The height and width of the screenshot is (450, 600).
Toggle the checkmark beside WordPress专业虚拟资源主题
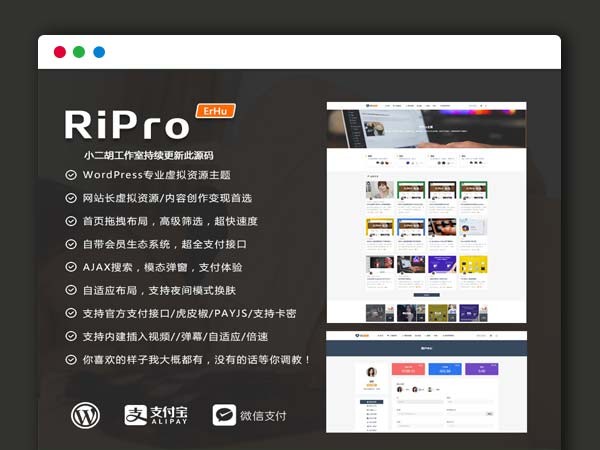point(70,175)
